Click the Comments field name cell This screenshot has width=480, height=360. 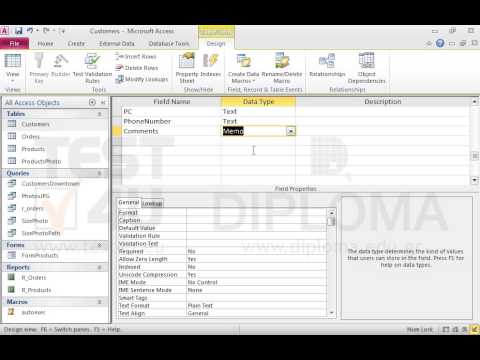pyautogui.click(x=171, y=131)
